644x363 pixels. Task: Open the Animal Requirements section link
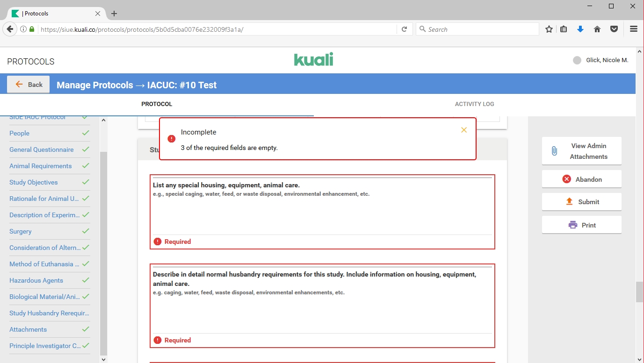click(41, 166)
